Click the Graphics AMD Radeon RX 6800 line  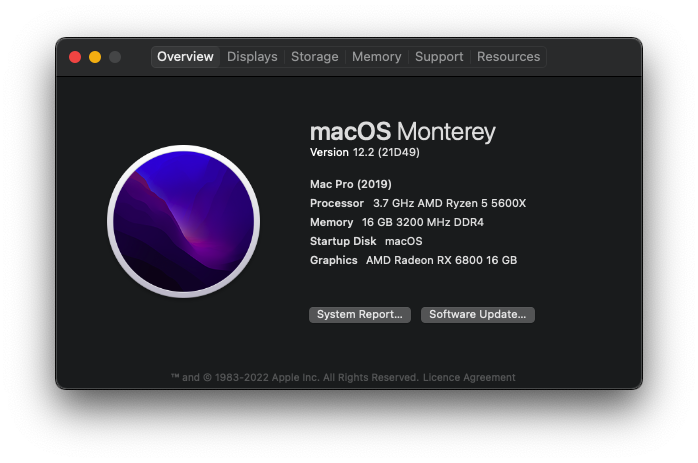[x=413, y=260]
